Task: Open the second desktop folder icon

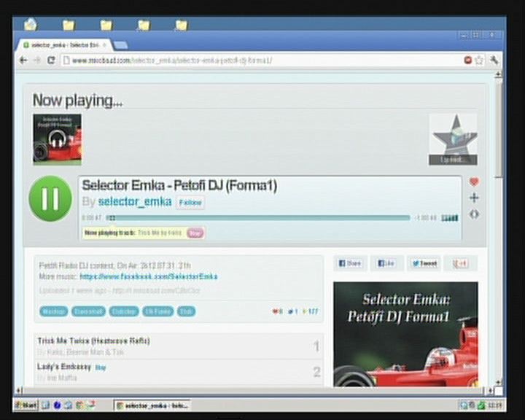Action: point(69,26)
